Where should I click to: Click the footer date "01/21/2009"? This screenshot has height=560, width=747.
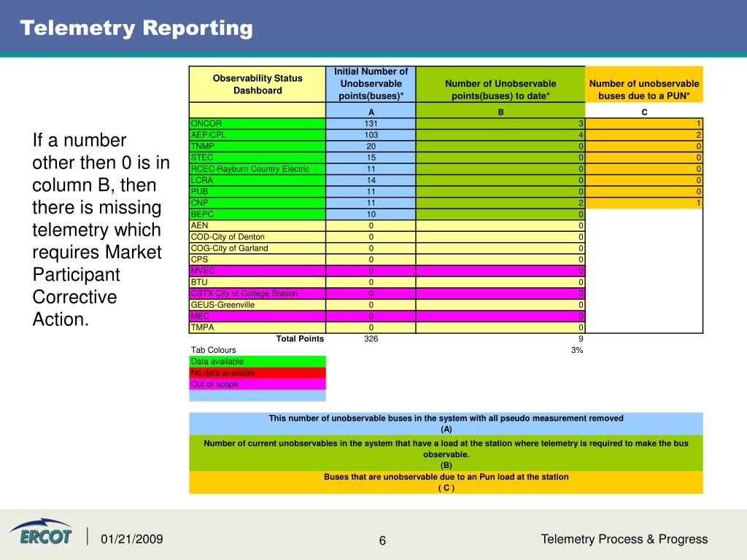pos(132,539)
